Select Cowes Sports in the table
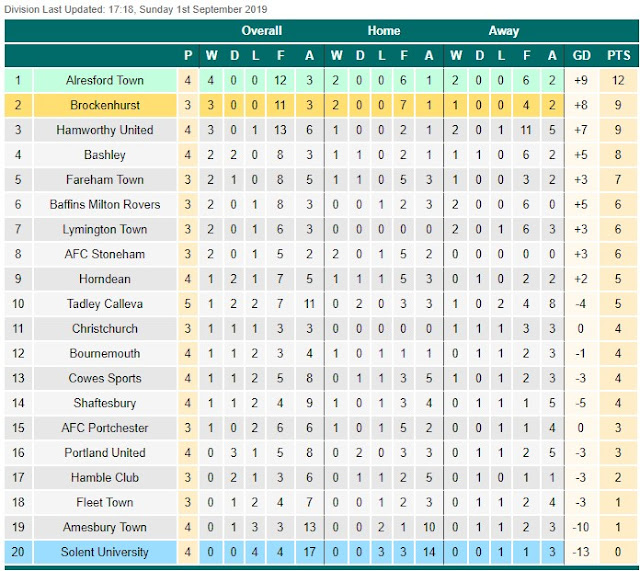The width and height of the screenshot is (640, 571). [105, 378]
